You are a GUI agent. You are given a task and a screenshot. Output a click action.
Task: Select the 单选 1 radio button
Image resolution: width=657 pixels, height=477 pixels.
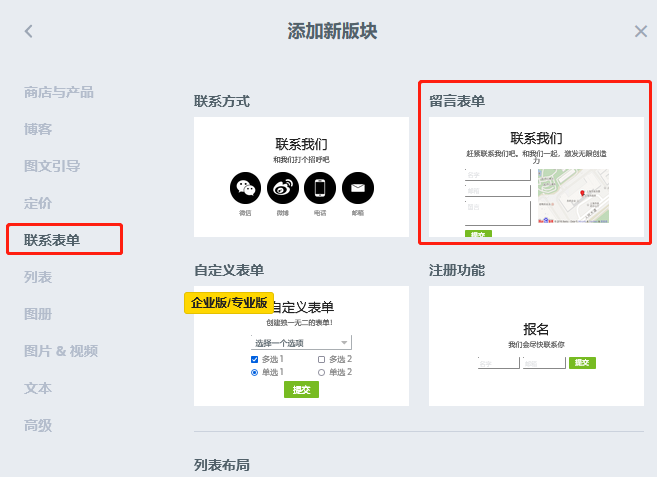[254, 372]
